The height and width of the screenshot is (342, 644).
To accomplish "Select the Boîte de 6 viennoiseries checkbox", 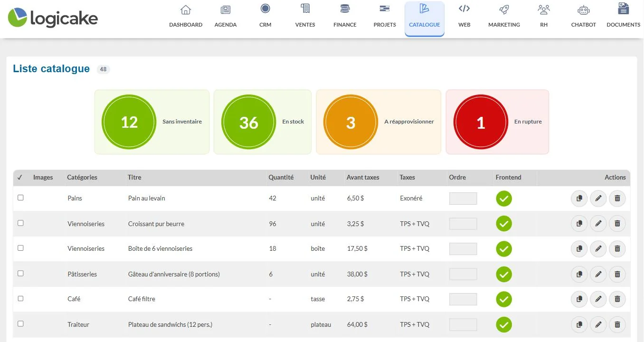I will (x=20, y=248).
